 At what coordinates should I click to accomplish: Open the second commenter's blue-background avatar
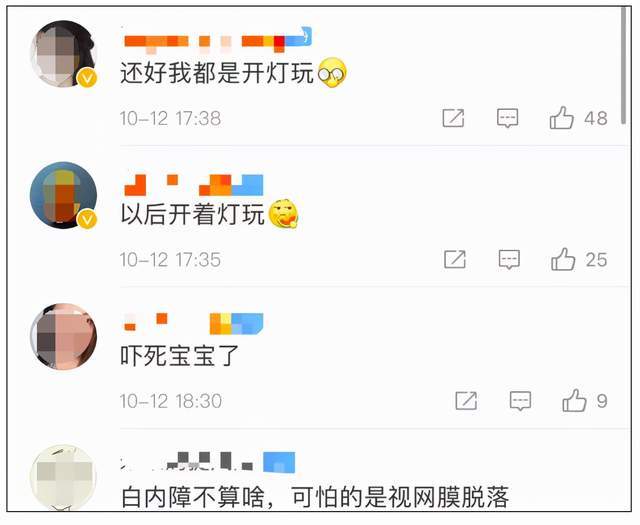(63, 195)
